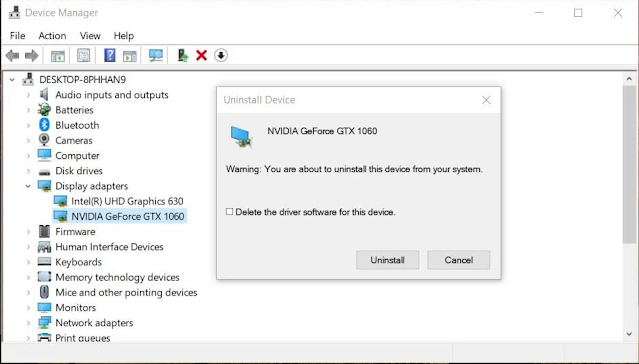This screenshot has width=639, height=364.
Task: Click the vertical scrollbar thumb
Action: (x=629, y=165)
